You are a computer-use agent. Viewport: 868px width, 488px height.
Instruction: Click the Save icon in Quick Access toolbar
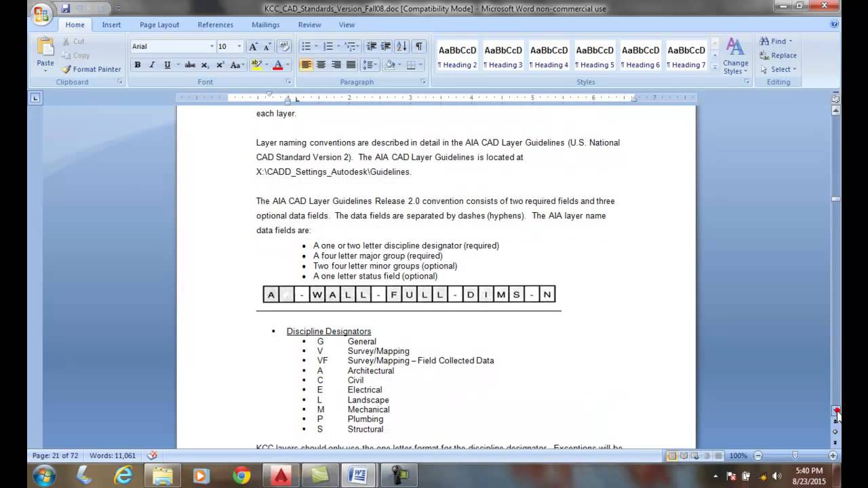pyautogui.click(x=66, y=8)
